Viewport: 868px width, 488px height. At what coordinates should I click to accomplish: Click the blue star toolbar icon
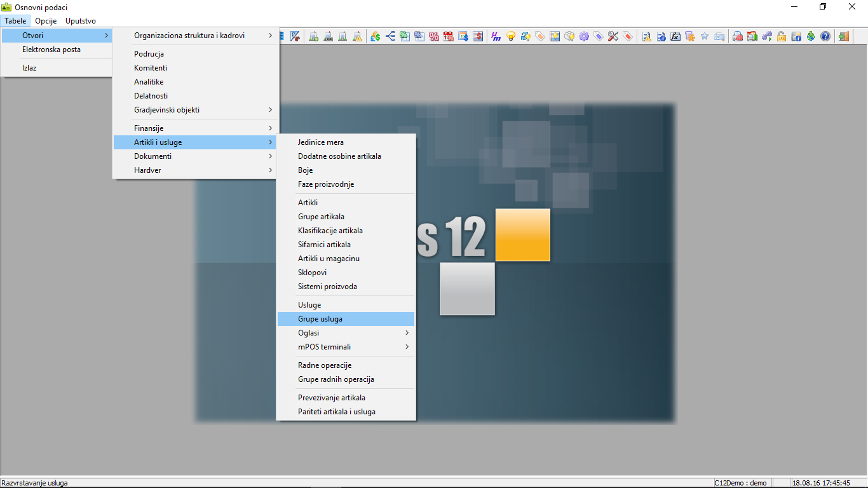pyautogui.click(x=705, y=36)
